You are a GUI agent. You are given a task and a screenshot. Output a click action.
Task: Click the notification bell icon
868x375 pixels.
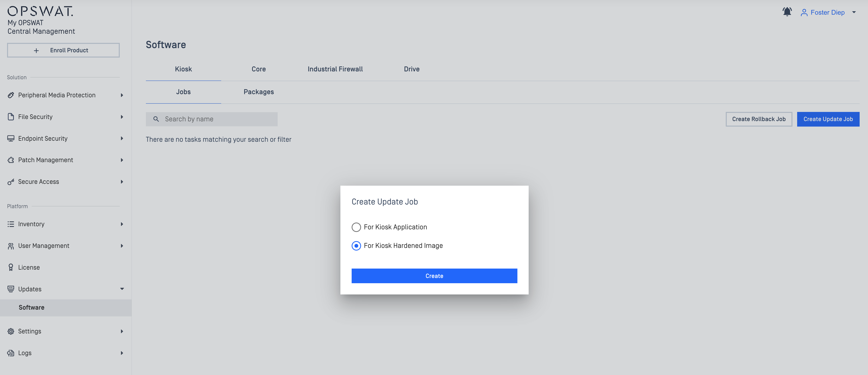[x=787, y=12]
